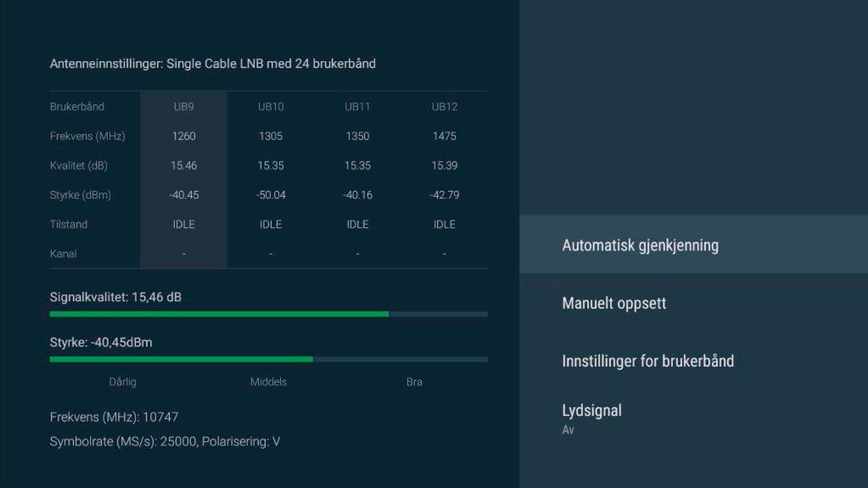Open Manuelt oppsett
The height and width of the screenshot is (488, 868).
614,303
